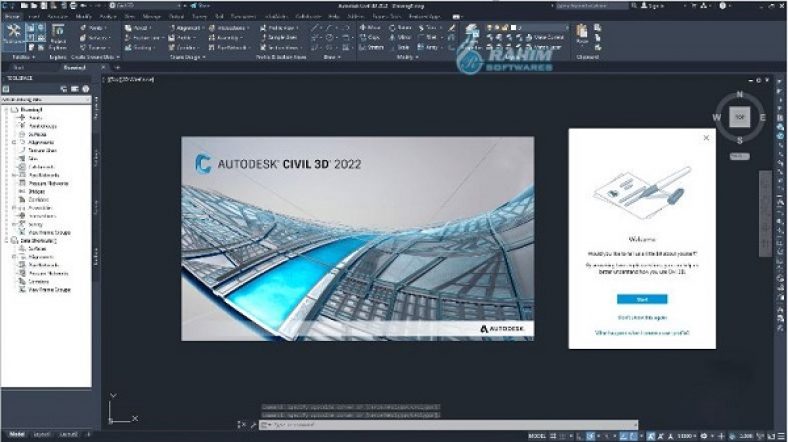Click the help search input field
Image resolution: width=788 pixels, height=442 pixels.
coord(591,6)
